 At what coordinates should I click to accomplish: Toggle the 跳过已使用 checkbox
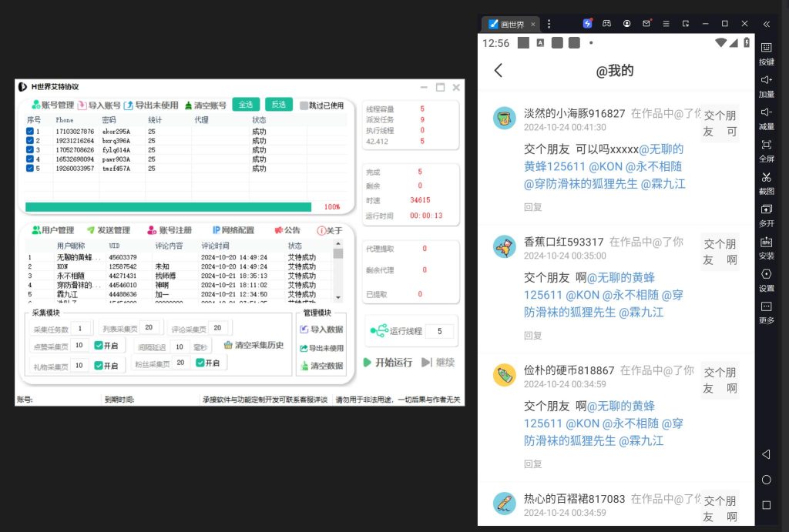(304, 105)
